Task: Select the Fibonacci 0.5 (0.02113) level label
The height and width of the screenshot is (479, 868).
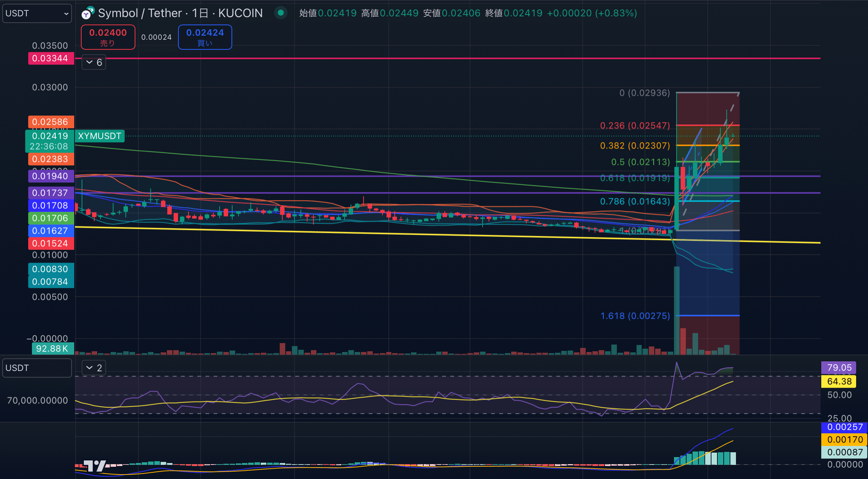Action: [x=641, y=162]
